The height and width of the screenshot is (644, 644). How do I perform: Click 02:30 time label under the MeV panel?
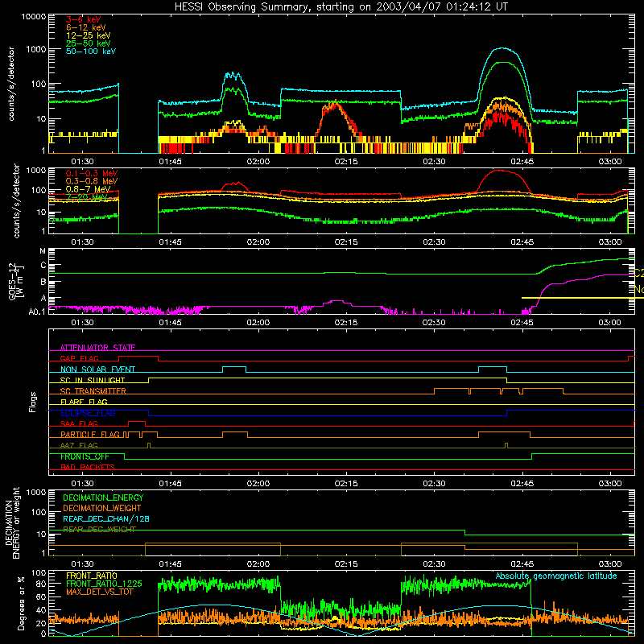[x=434, y=242]
